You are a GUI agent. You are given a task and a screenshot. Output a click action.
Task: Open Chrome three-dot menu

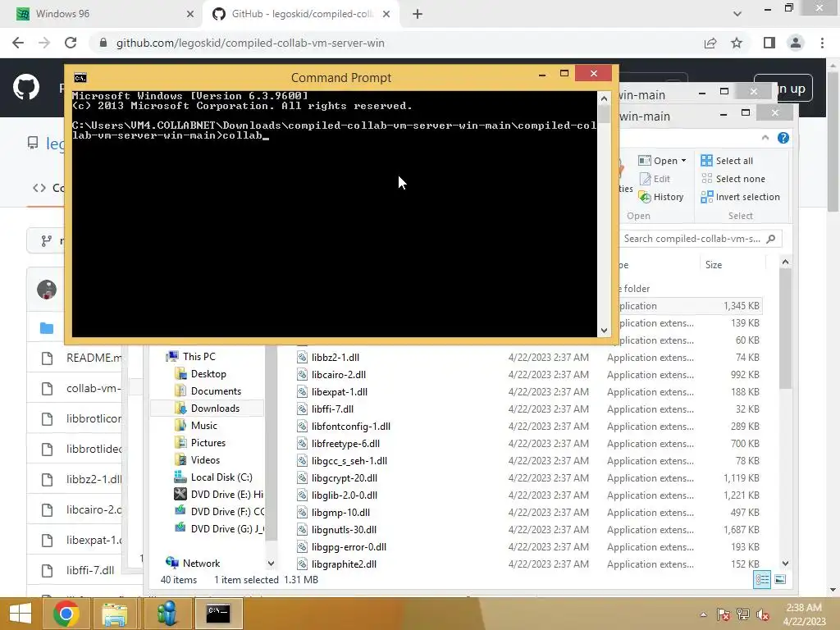pyautogui.click(x=822, y=43)
